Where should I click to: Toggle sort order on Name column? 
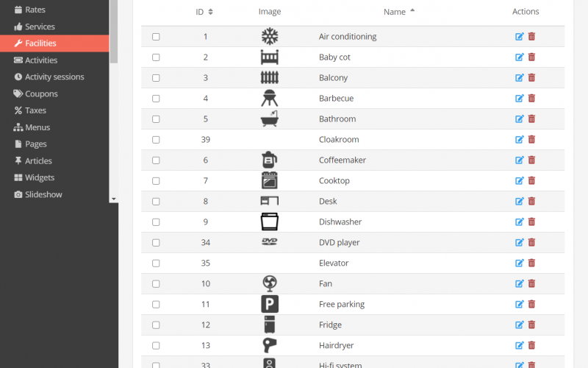click(399, 12)
